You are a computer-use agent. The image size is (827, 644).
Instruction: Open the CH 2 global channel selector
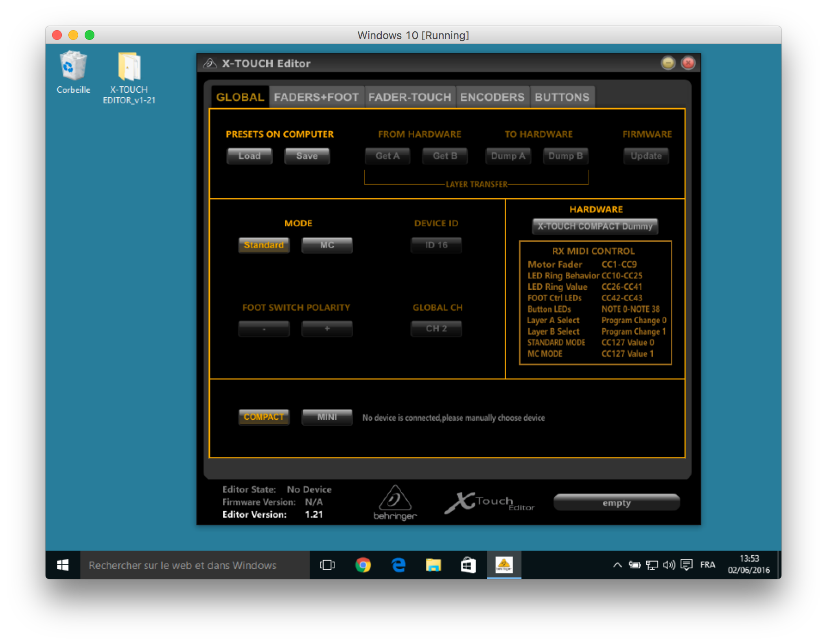(436, 329)
